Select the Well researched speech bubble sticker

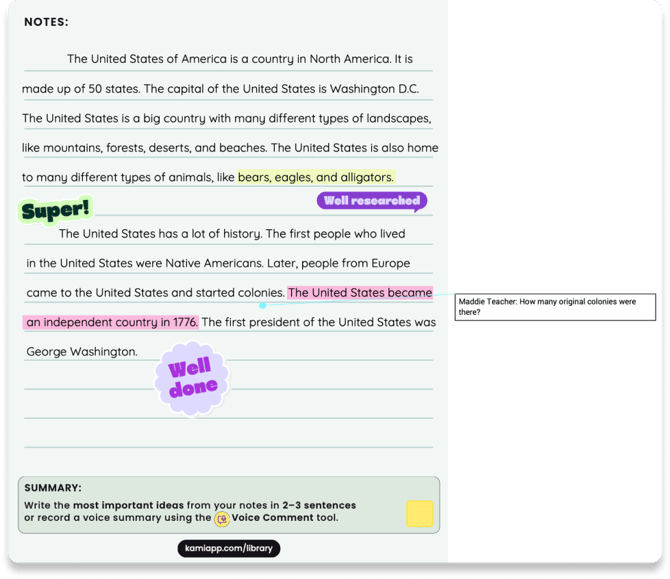[x=372, y=201]
